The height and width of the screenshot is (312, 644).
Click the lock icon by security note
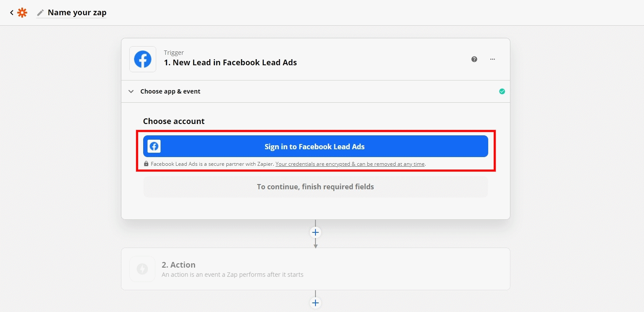[x=146, y=164]
